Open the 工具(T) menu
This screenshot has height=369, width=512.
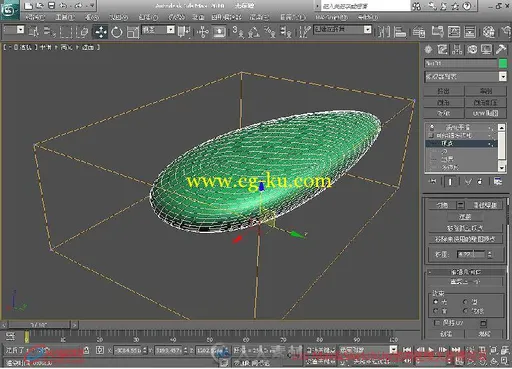tap(65, 17)
